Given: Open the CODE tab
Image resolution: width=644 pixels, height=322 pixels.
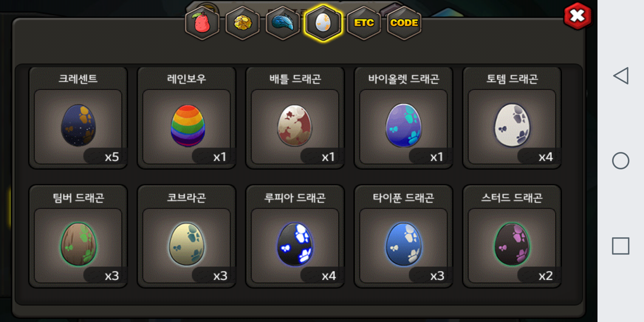Looking at the screenshot, I should pyautogui.click(x=404, y=23).
